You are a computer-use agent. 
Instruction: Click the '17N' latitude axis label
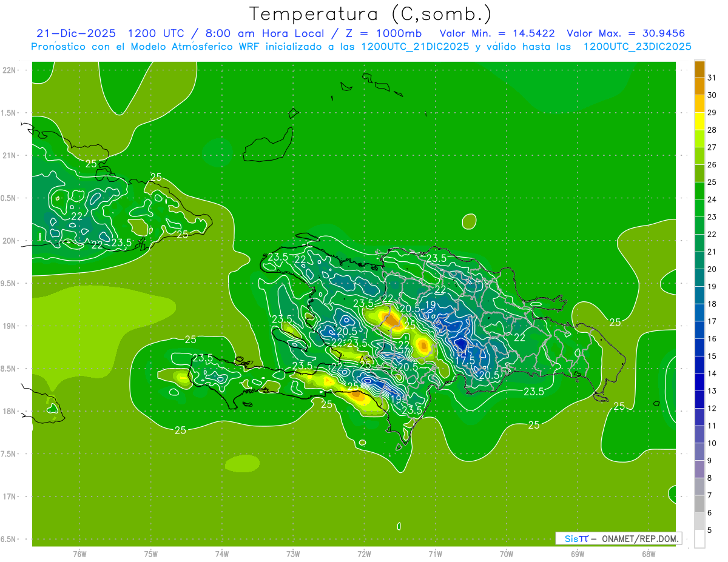[x=9, y=497]
